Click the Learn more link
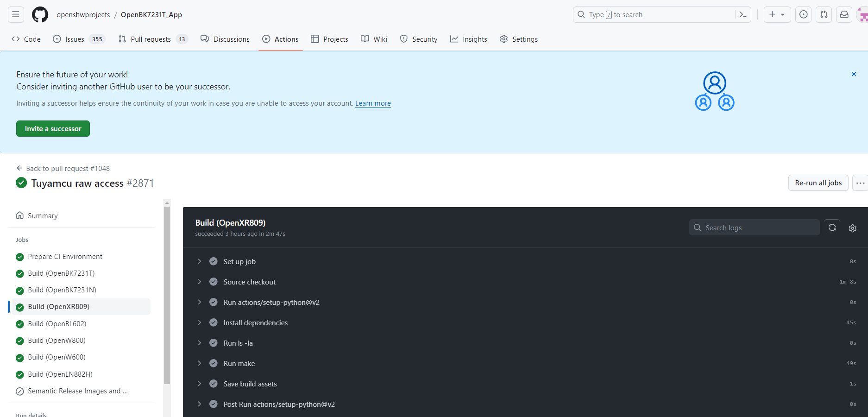The image size is (868, 417). (373, 103)
